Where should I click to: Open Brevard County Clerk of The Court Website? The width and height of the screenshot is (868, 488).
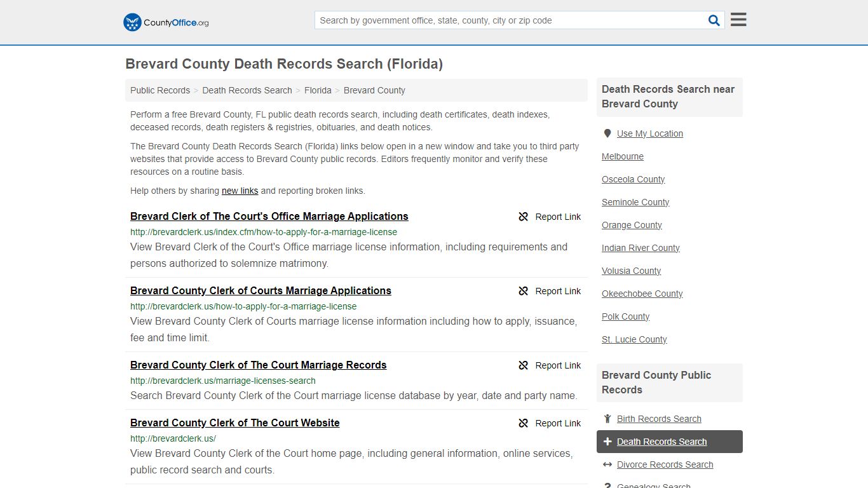coord(235,423)
